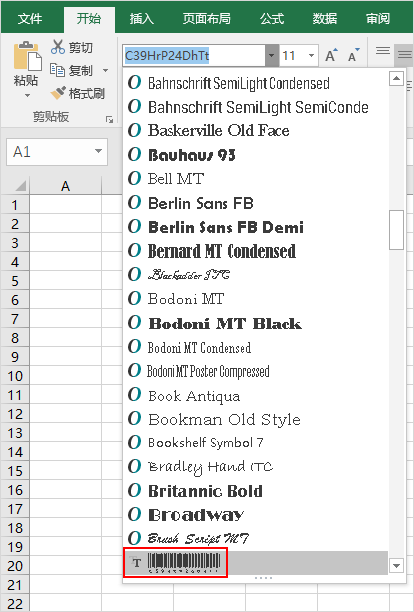Pick Bodoni MT Poster Compressed font
The image size is (414, 612).
[256, 371]
